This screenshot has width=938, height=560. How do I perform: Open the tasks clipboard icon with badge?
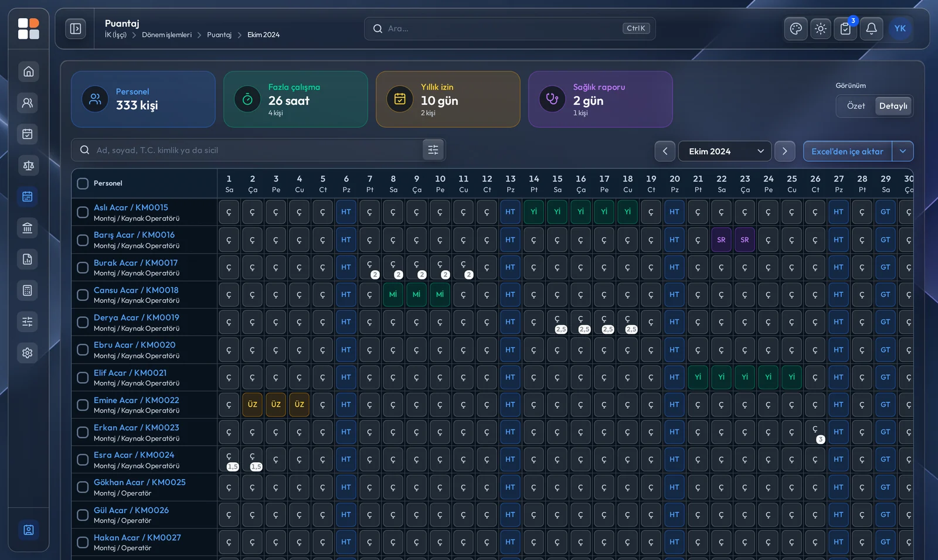846,29
